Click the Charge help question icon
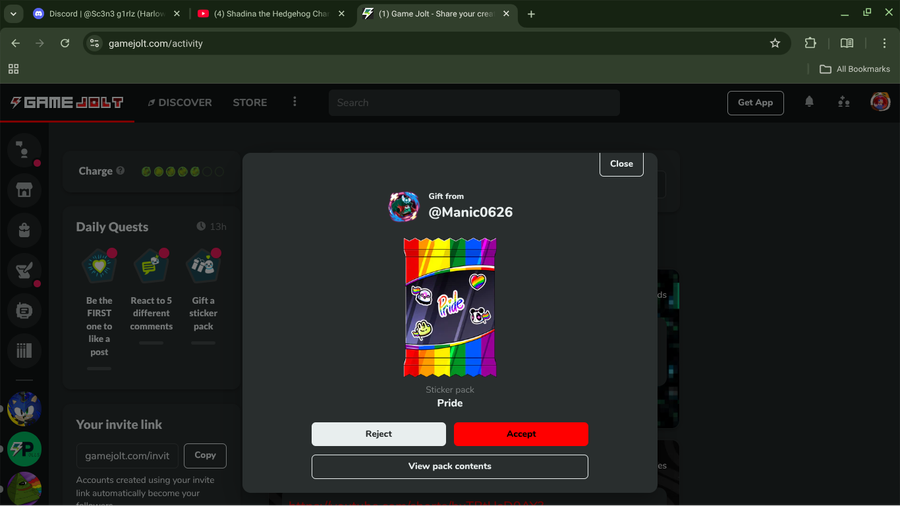This screenshot has width=900, height=506. [x=121, y=170]
